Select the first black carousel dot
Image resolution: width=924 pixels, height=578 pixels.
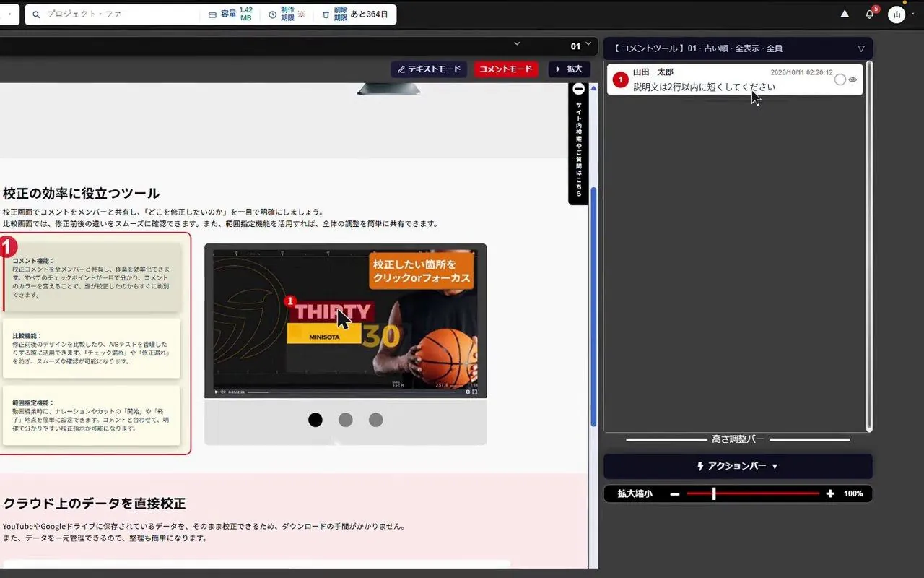tap(315, 420)
